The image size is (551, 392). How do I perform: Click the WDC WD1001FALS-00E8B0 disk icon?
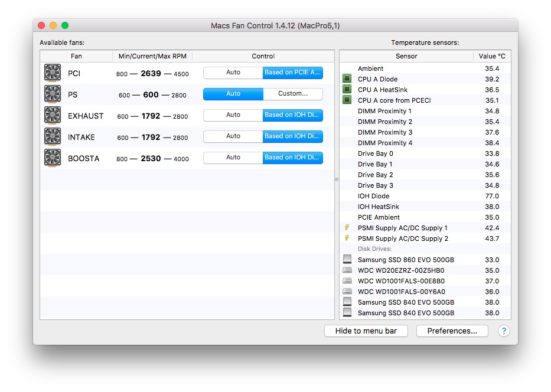[x=347, y=280]
